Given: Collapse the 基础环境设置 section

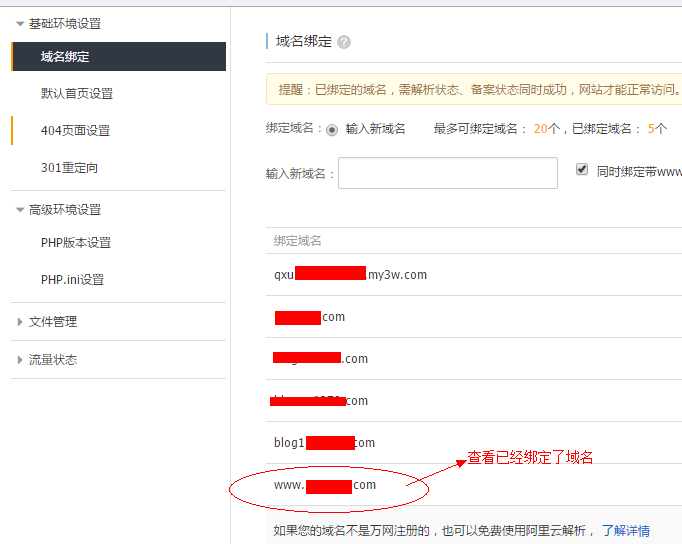Looking at the screenshot, I should pyautogui.click(x=20, y=23).
